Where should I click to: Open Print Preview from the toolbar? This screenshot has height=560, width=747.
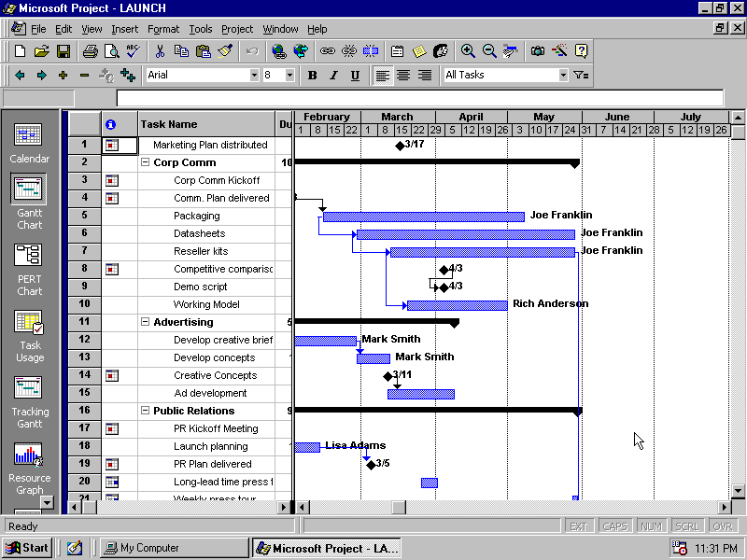click(111, 51)
